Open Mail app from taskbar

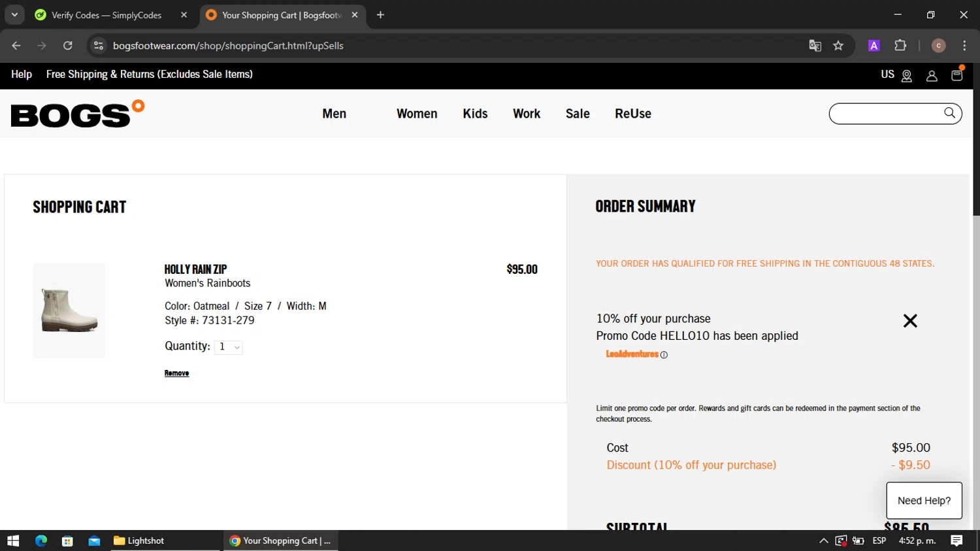94,541
